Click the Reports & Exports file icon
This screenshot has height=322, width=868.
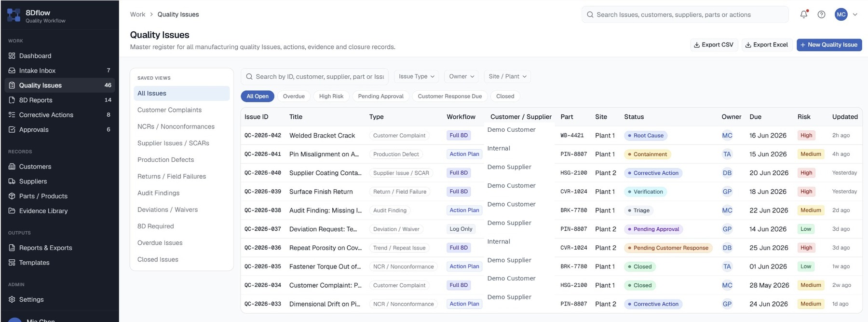point(12,248)
